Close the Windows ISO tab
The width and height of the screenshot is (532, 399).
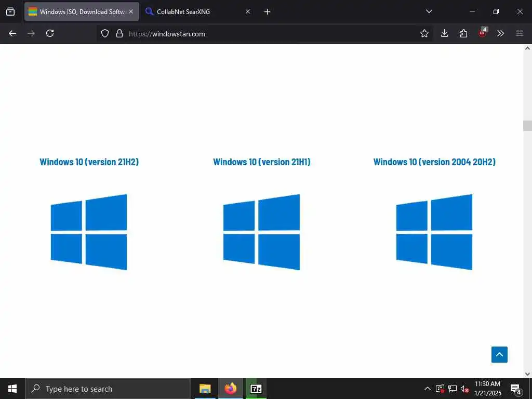(x=131, y=11)
